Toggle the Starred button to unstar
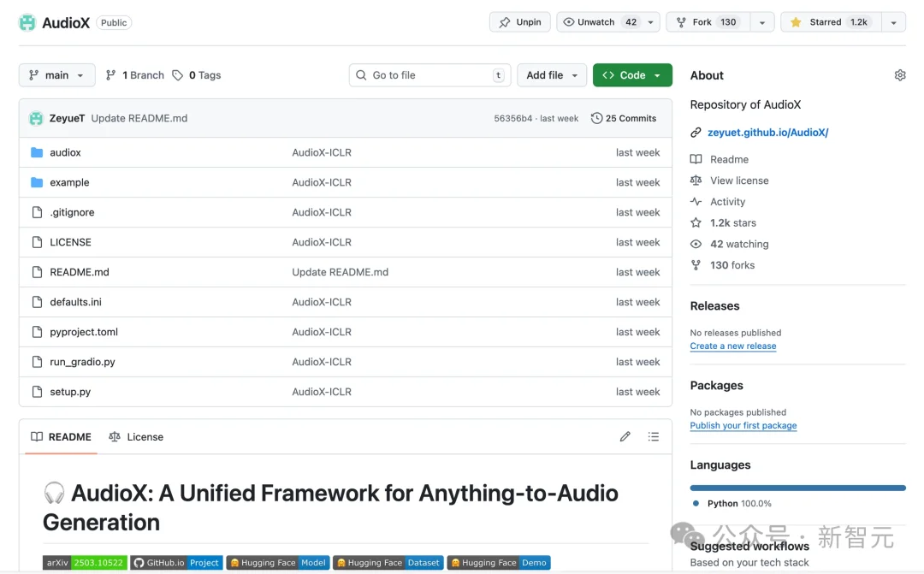 click(x=829, y=22)
